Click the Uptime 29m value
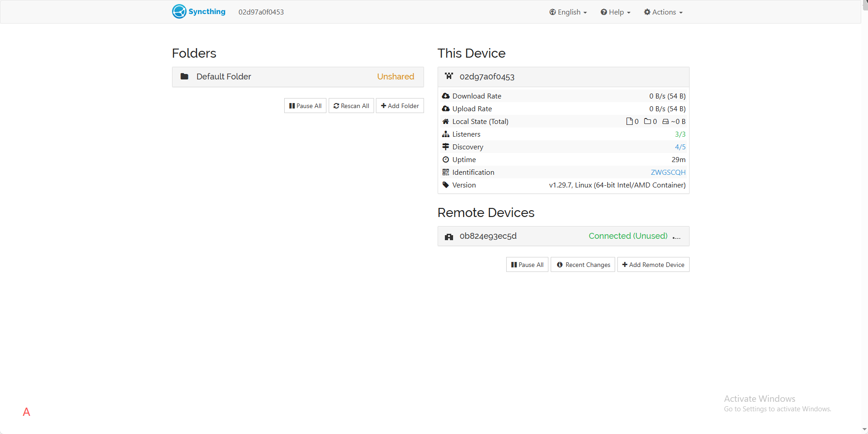 (x=679, y=160)
